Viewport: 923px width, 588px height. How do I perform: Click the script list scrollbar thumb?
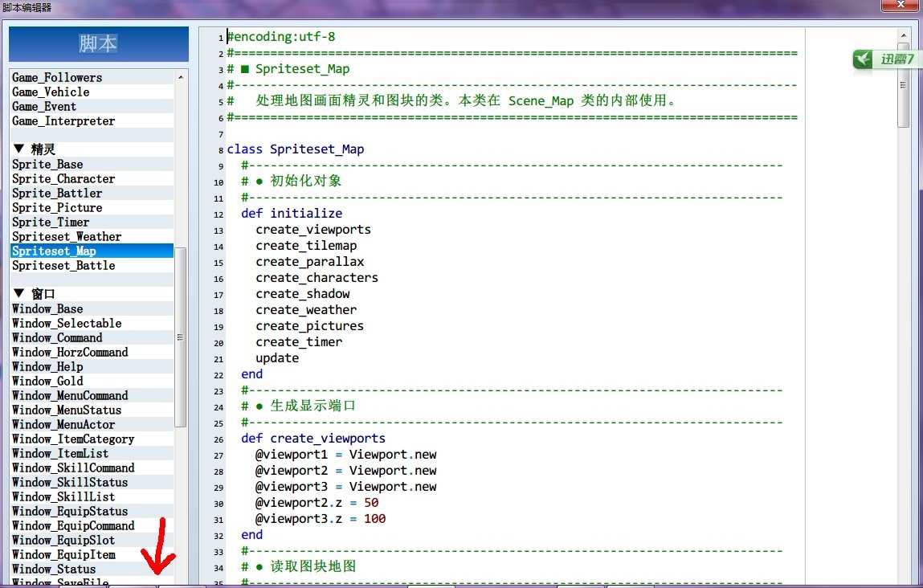pos(180,337)
